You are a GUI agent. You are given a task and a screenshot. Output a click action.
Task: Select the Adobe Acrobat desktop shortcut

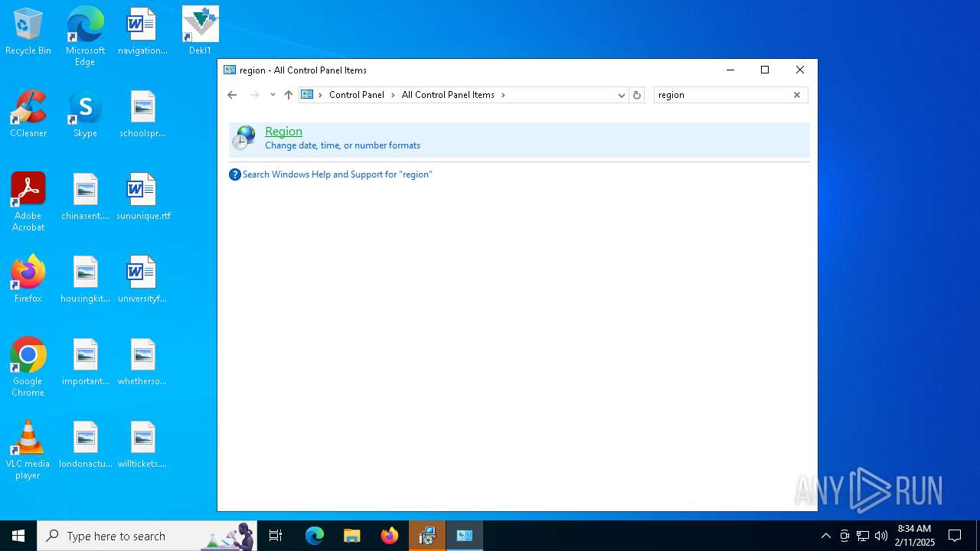28,202
